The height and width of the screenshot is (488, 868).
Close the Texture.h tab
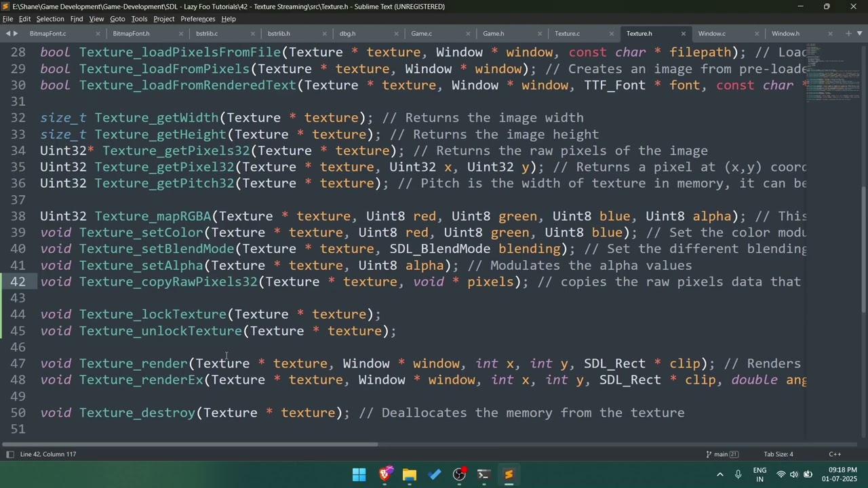[x=683, y=33]
